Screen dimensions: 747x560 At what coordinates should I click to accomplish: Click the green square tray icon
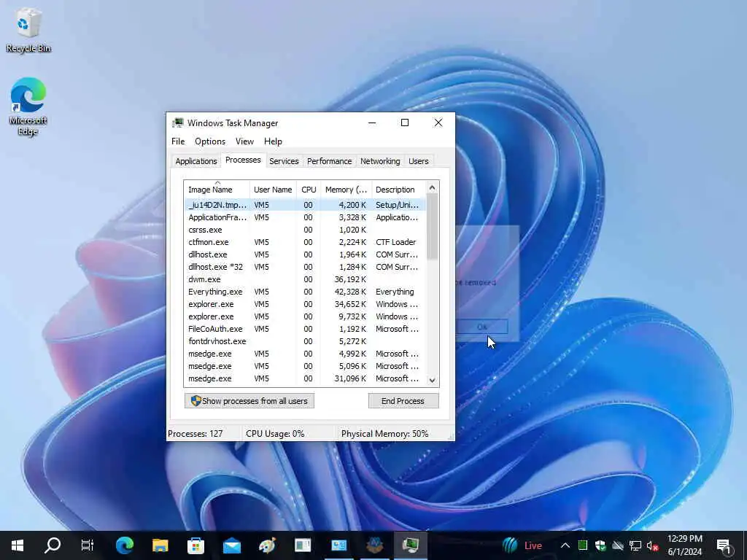coord(583,545)
